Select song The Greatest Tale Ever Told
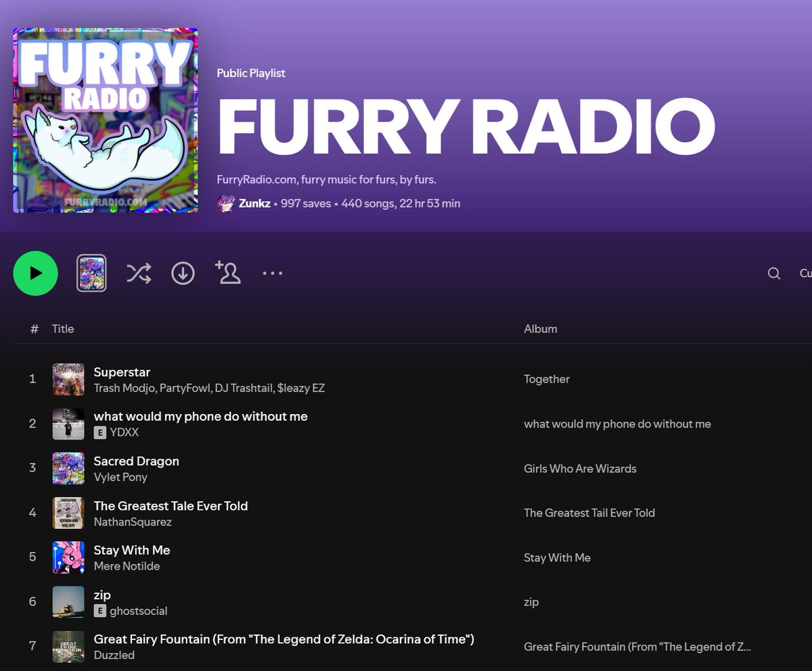812x671 pixels. click(171, 506)
